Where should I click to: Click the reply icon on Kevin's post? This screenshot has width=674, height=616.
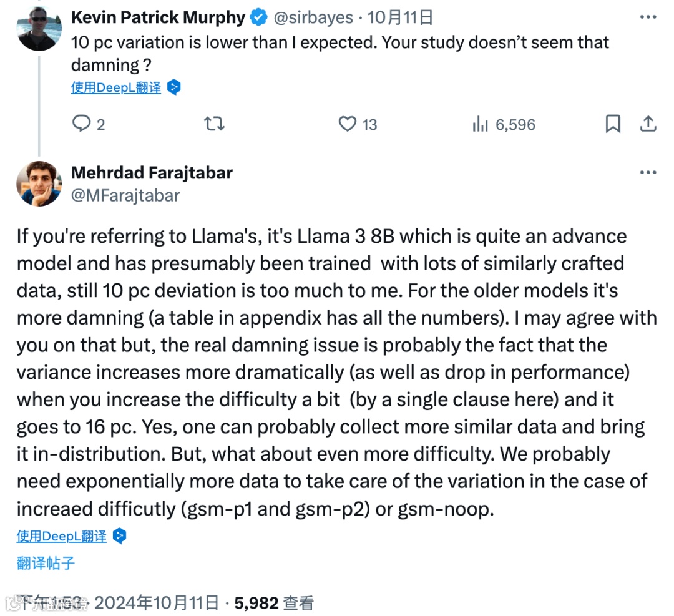(82, 124)
